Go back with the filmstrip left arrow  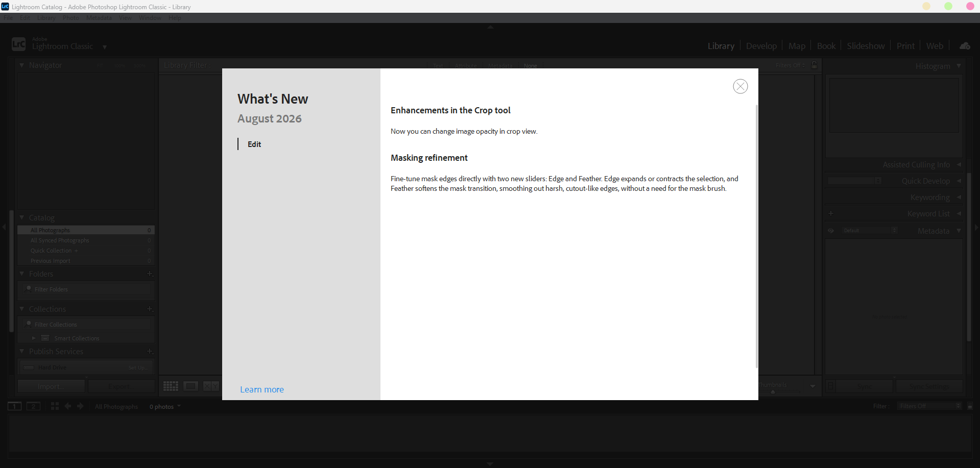pyautogui.click(x=68, y=406)
